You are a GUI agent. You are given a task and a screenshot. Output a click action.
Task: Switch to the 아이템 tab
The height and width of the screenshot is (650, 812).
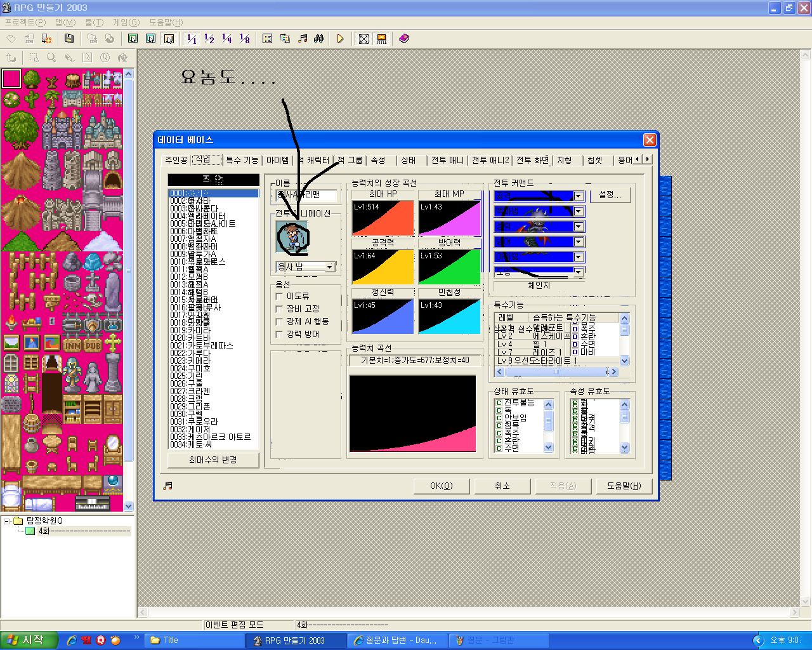[x=278, y=161]
